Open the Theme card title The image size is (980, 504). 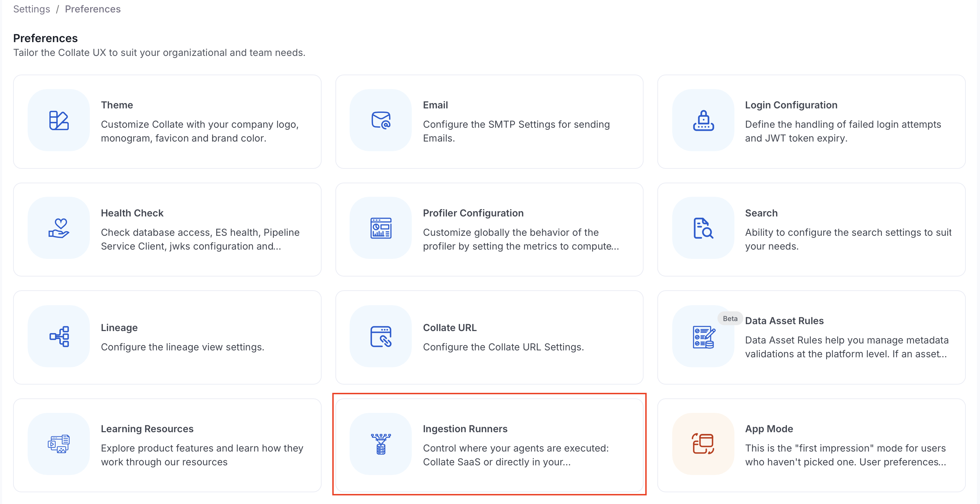[117, 105]
